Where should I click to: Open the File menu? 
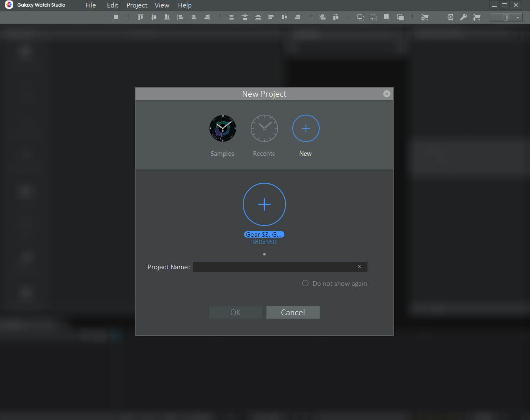click(x=91, y=5)
